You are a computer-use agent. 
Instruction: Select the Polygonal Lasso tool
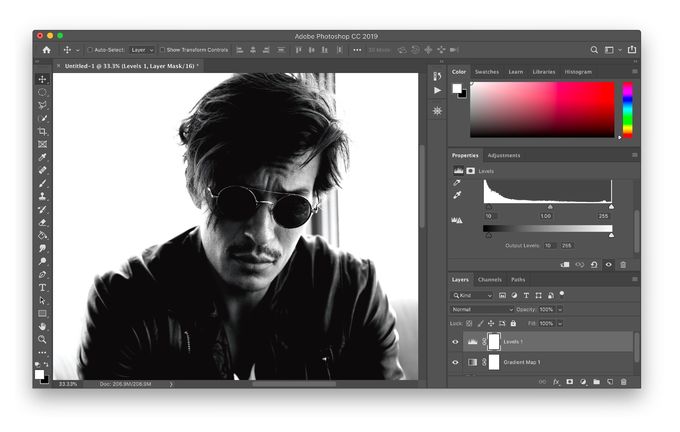click(x=42, y=105)
